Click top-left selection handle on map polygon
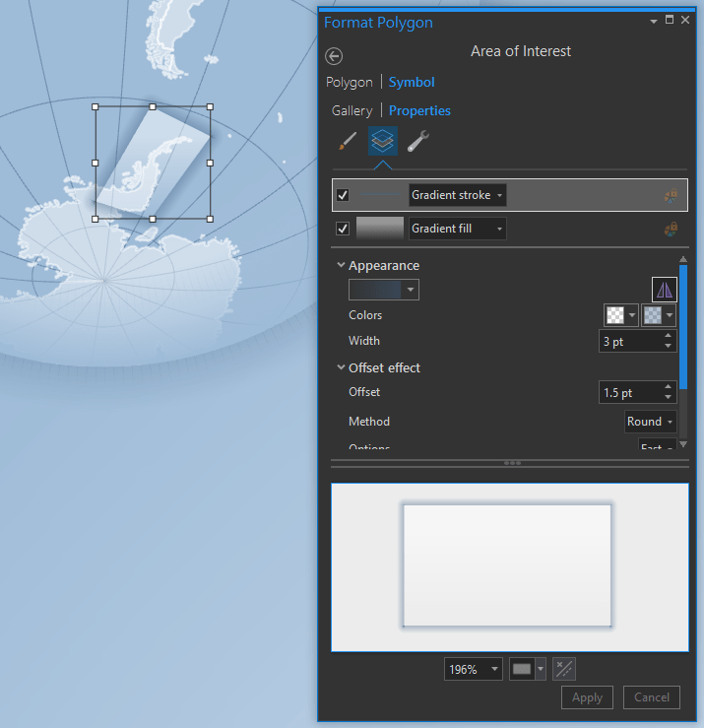The image size is (704, 728). (96, 106)
